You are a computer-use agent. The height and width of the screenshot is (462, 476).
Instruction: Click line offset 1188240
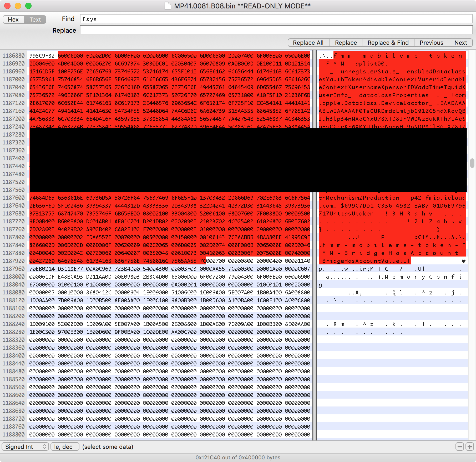tap(14, 324)
